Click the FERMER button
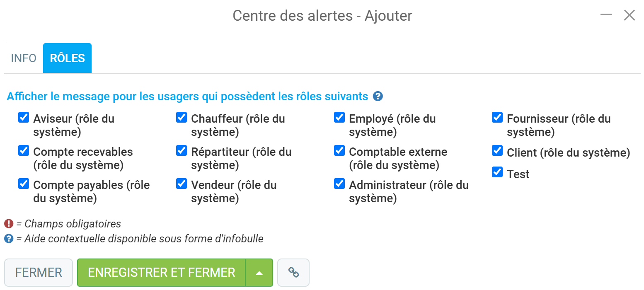Screen dimensions: 644x290 [x=39, y=273]
